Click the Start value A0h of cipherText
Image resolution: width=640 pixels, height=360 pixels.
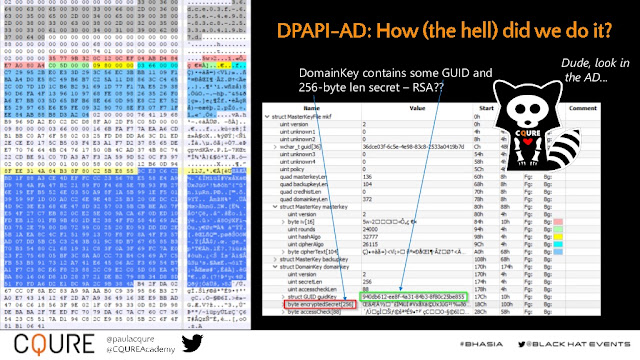[x=478, y=252]
